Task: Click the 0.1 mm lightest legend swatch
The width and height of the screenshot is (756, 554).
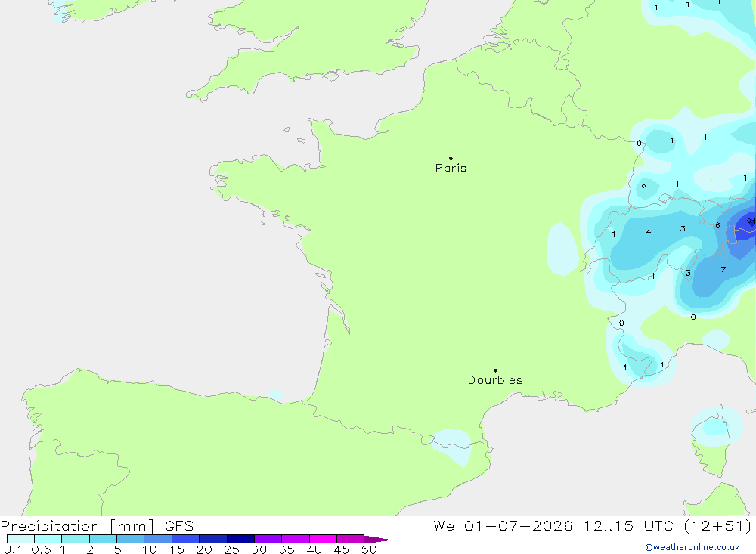Action: click(x=20, y=539)
